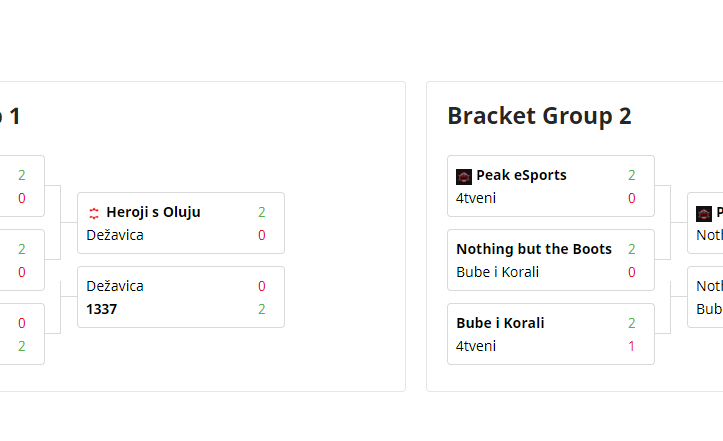Open the 1337 team entry
Viewport: 723px width, 441px height.
point(102,309)
